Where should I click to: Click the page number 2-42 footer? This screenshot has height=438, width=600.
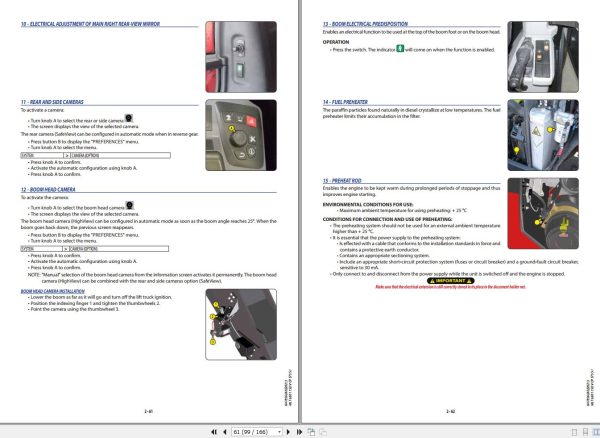point(450,412)
